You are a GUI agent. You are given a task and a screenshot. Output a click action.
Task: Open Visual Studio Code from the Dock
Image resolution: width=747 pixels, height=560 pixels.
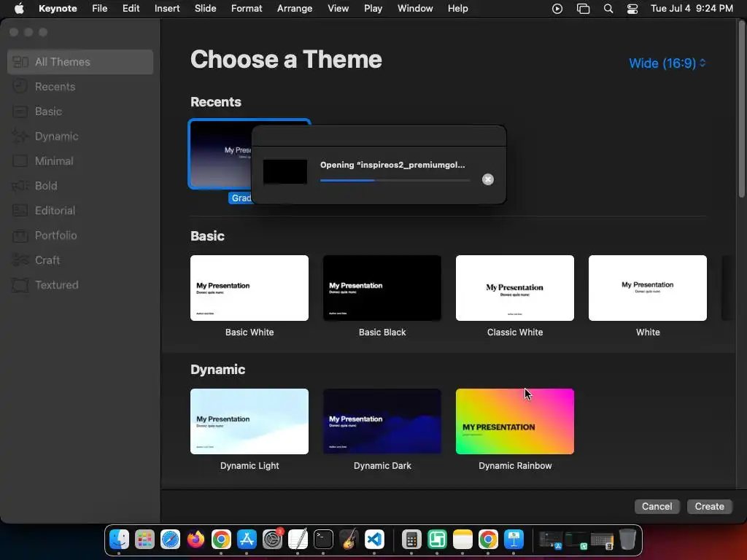tap(374, 540)
